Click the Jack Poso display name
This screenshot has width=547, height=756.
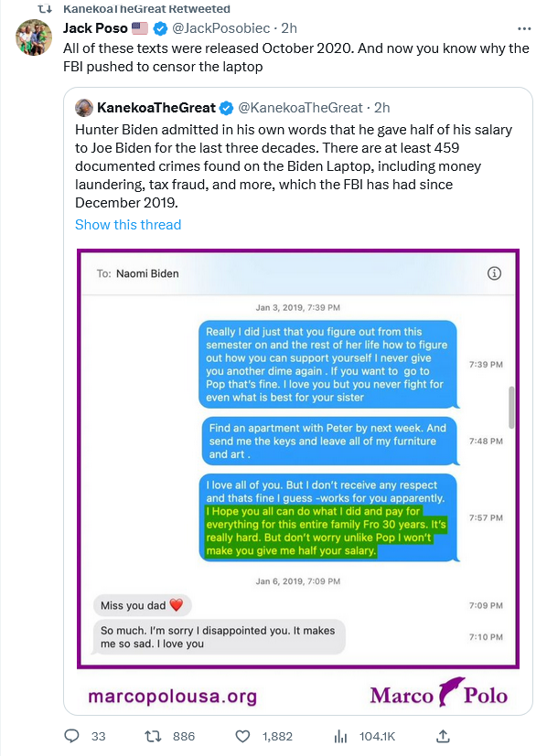(x=95, y=28)
